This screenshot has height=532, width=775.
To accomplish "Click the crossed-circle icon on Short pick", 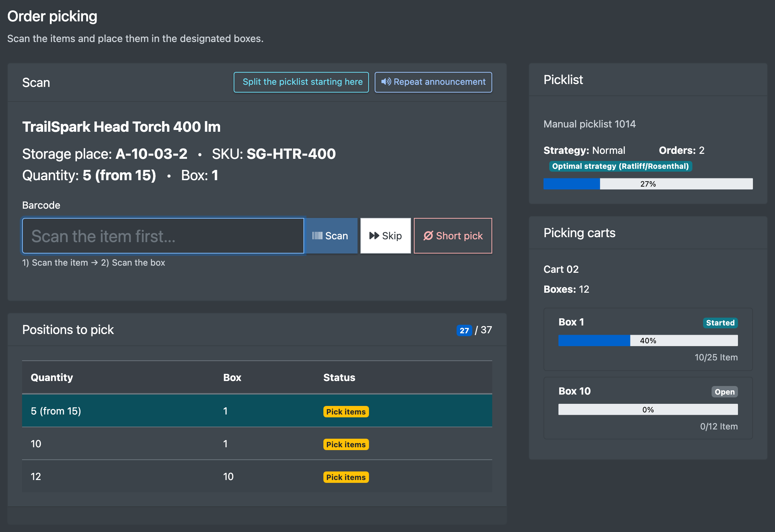I will [x=428, y=236].
